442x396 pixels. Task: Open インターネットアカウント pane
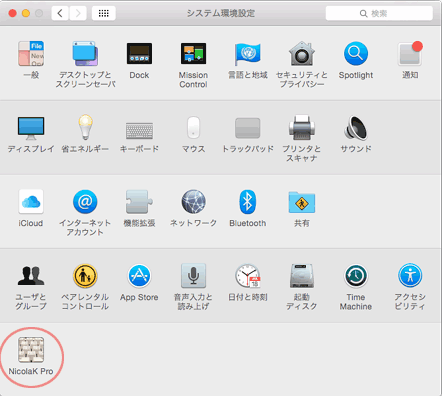click(85, 201)
